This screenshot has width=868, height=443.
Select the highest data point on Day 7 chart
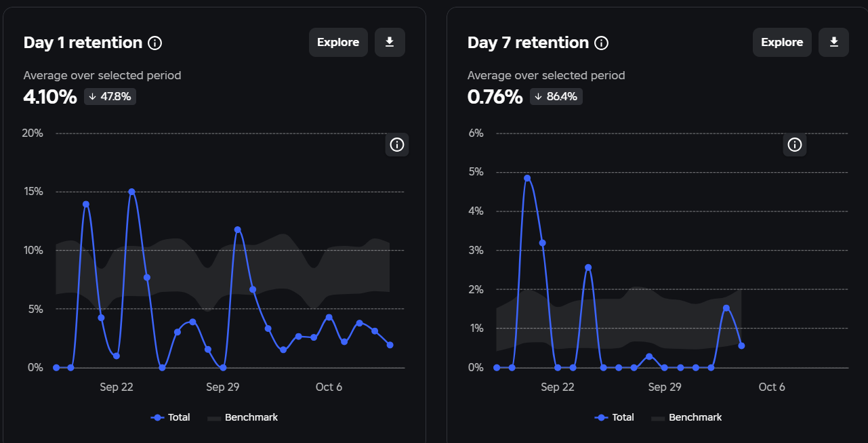point(527,178)
